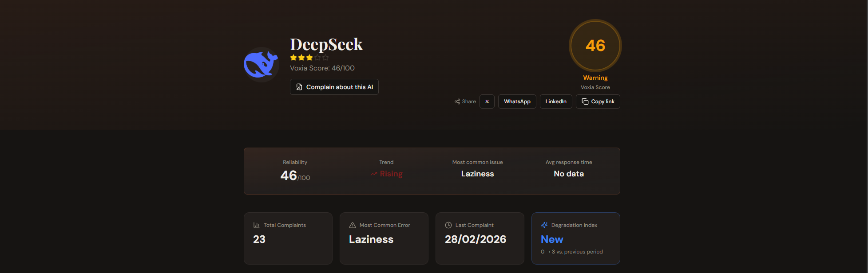
Task: Click the 46 Voxia Score circle
Action: click(x=595, y=45)
